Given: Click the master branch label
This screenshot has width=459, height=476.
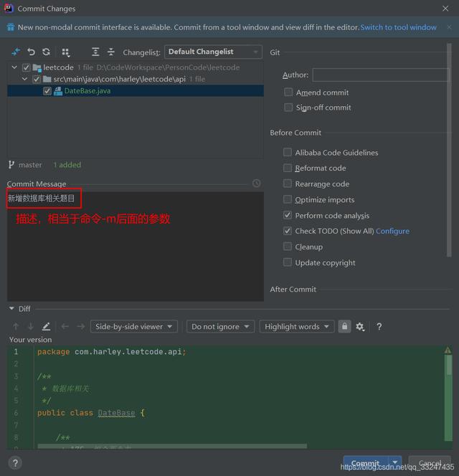Looking at the screenshot, I should [30, 165].
